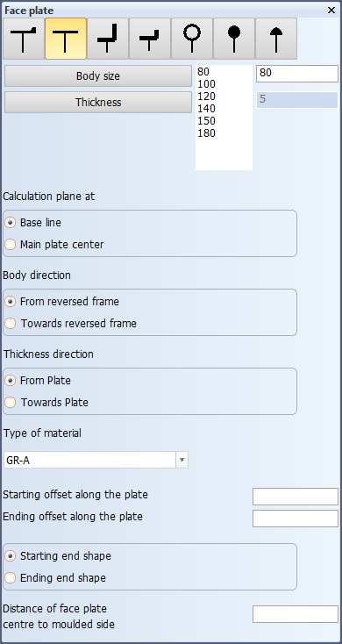Close the Face plate panel

pos(331,11)
